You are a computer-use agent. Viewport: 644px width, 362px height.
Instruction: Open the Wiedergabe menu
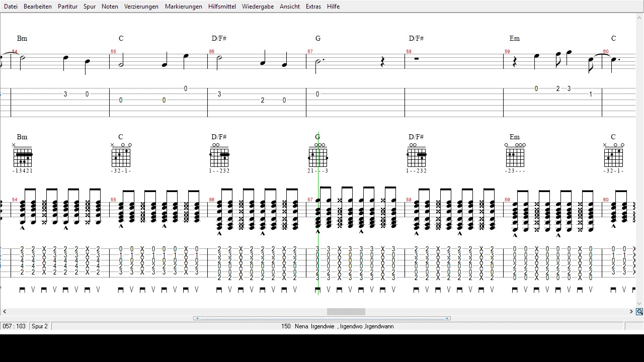pos(258,7)
